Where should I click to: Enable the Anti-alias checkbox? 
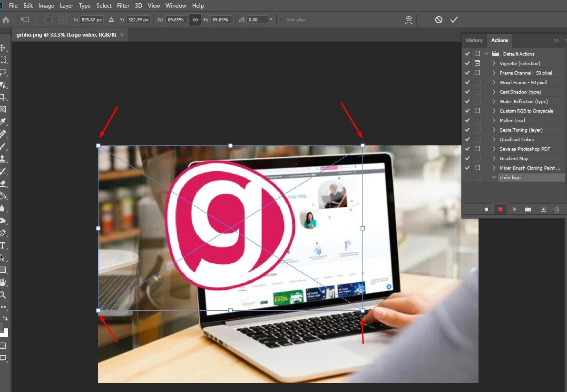click(280, 19)
